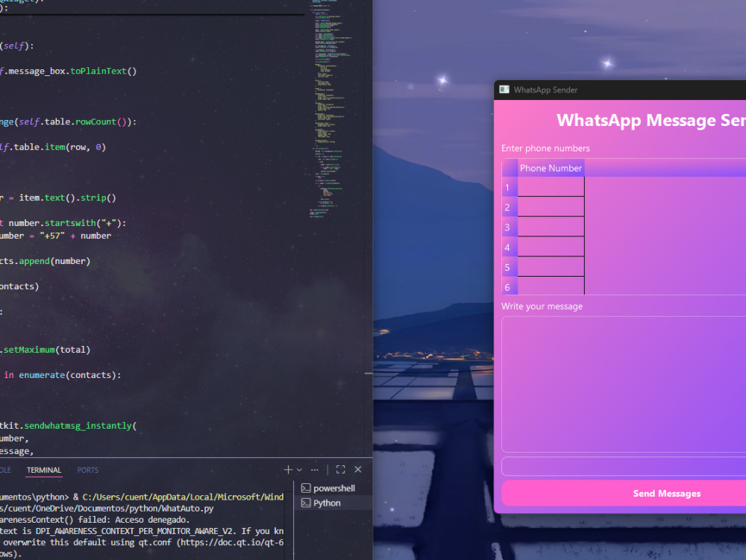Click row header number 6 in table
Screen dimensions: 746x560
[510, 286]
